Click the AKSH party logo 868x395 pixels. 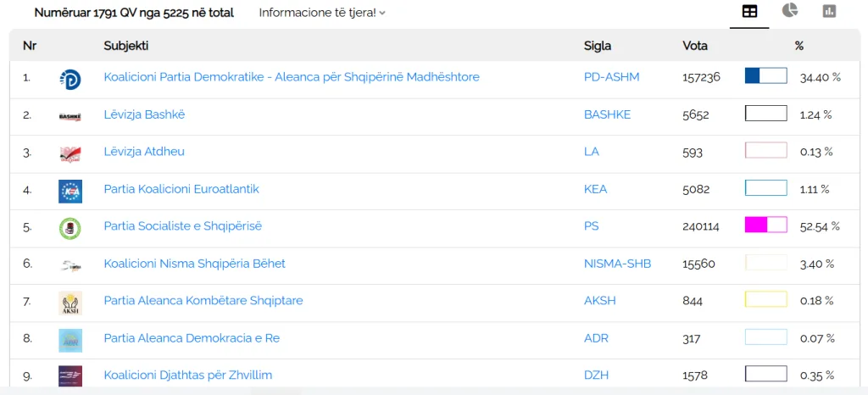(70, 303)
